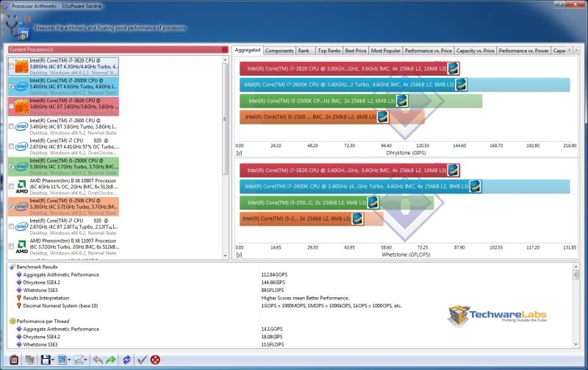
Task: Click chip icon on Dhrystone i7-3820 red bar
Action: 453,68
